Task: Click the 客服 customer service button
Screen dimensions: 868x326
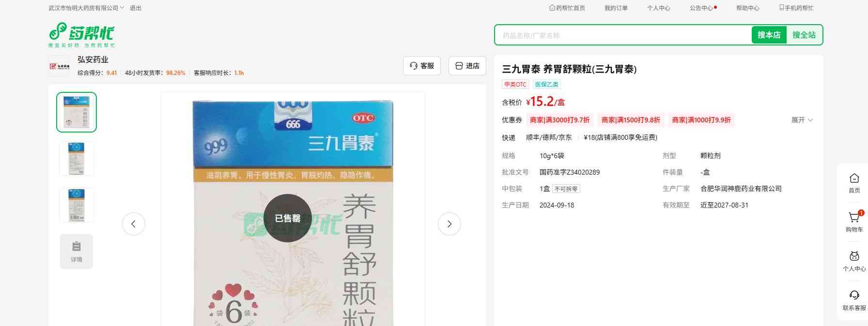Action: point(421,66)
